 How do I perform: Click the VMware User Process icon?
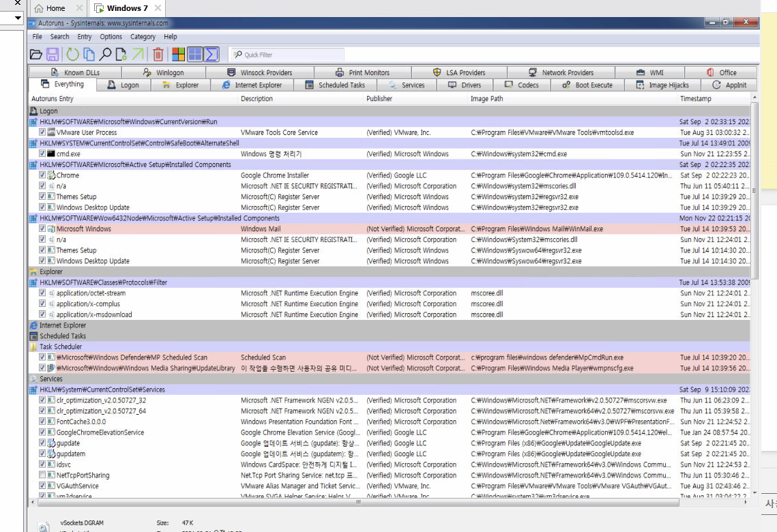[x=51, y=132]
